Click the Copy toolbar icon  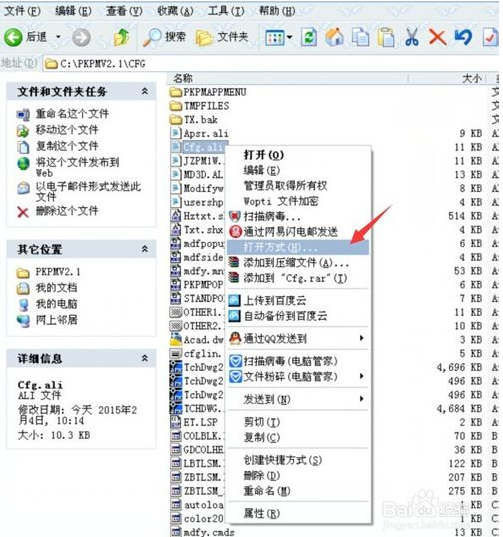(361, 37)
